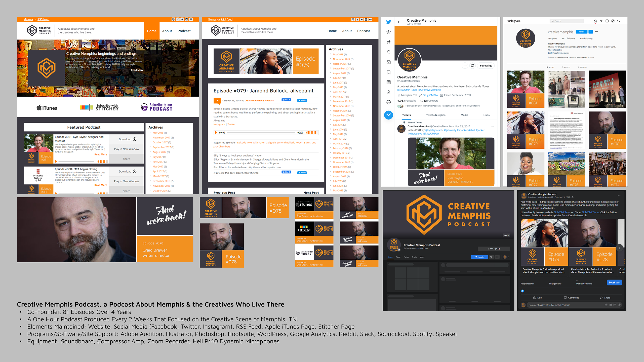Expand Instagram suggested-accounts arrow beside Follow

[x=591, y=32]
